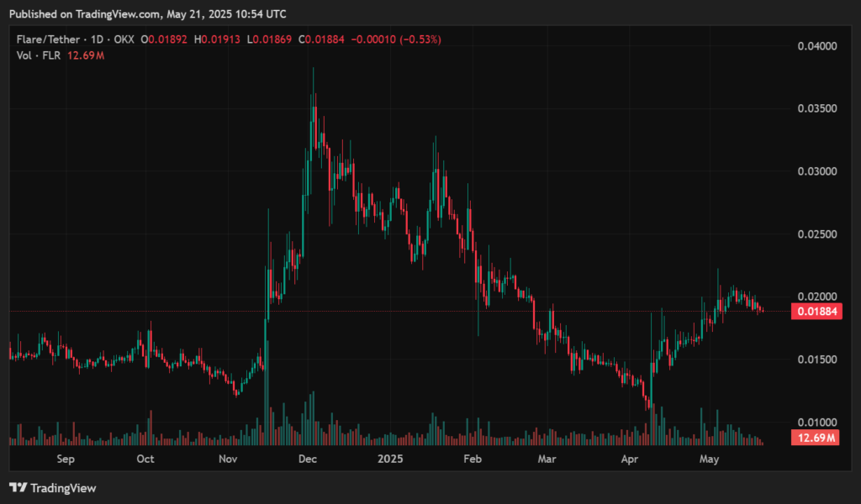The image size is (861, 504).
Task: Click the highest candle wick in early December
Action: tap(314, 76)
